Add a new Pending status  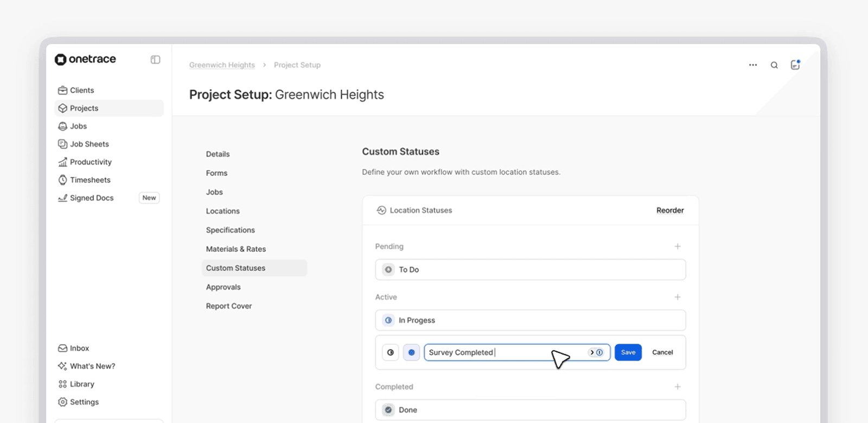click(678, 247)
